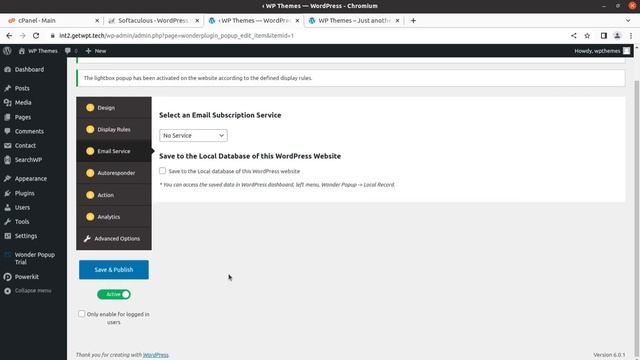Select the Email Service tab
Screen dimensions: 640x360
pyautogui.click(x=114, y=151)
